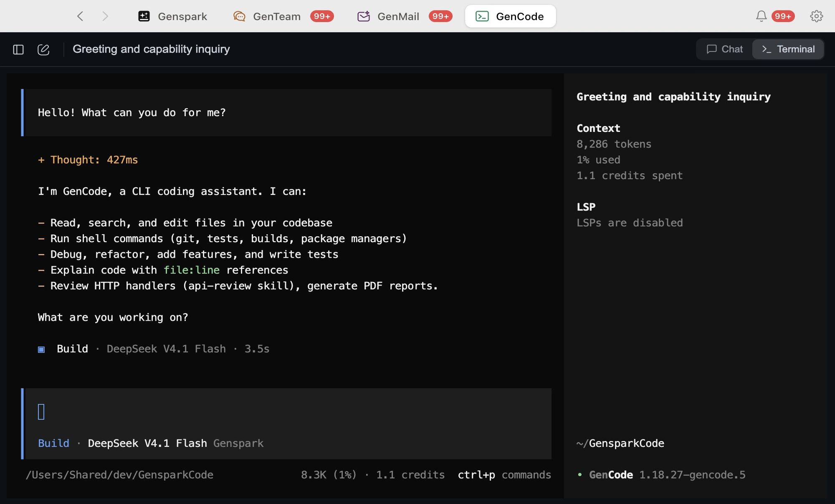Click '8.3K (1%)' token usage in status bar
This screenshot has width=835, height=504.
point(329,475)
